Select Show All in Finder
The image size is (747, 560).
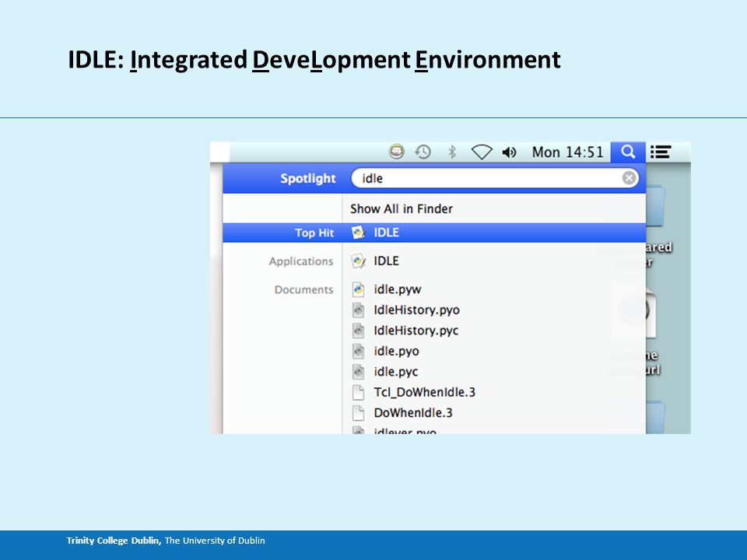[x=402, y=208]
